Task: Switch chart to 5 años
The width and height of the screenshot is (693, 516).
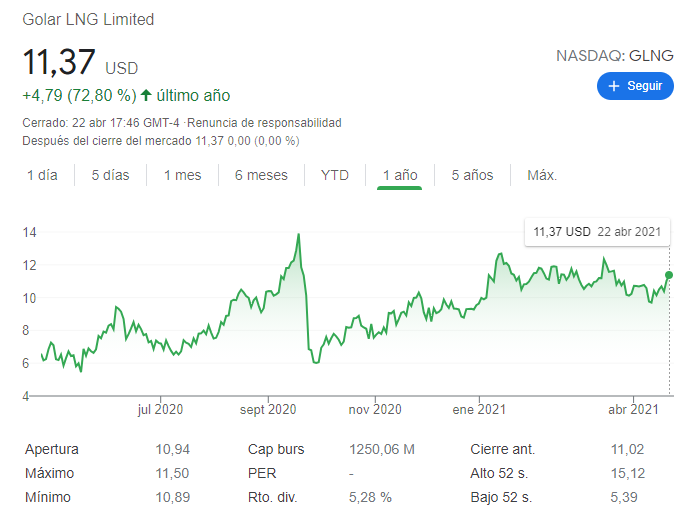Action: 472,175
